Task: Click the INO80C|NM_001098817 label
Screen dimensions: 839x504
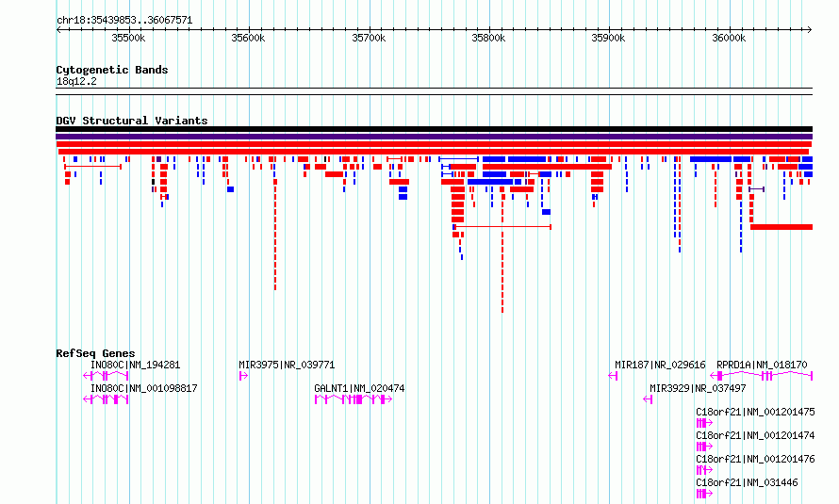Action: click(x=144, y=388)
